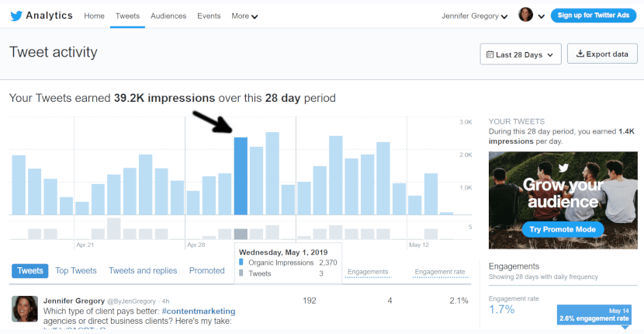Viewport: 644px width, 334px height.
Task: Click the Apr 28 axis label
Action: 196,245
